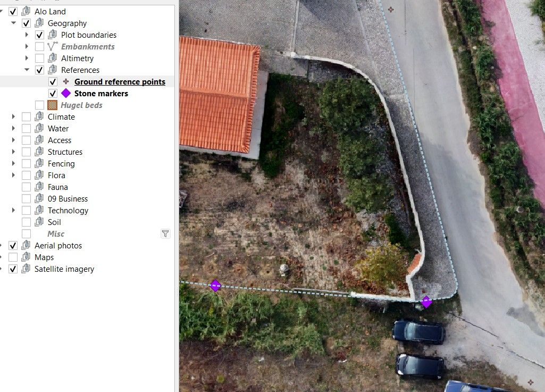Select the Hugel beds layer name

coord(82,105)
